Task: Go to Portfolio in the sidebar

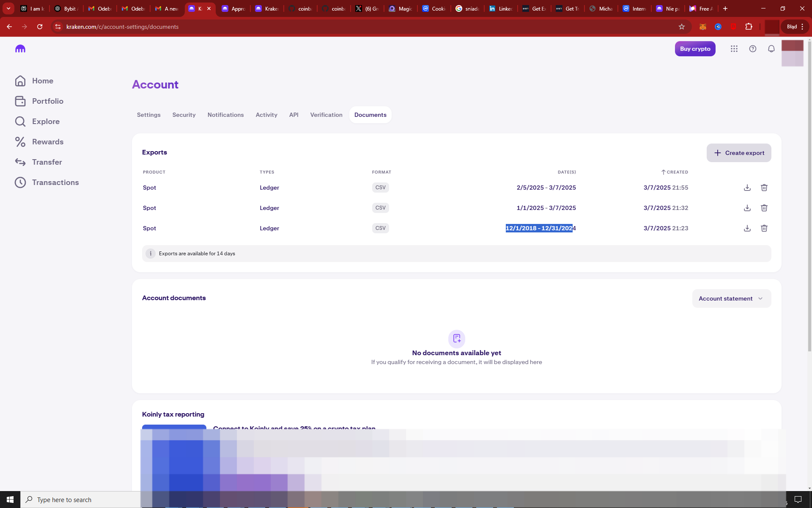Action: 47,101
